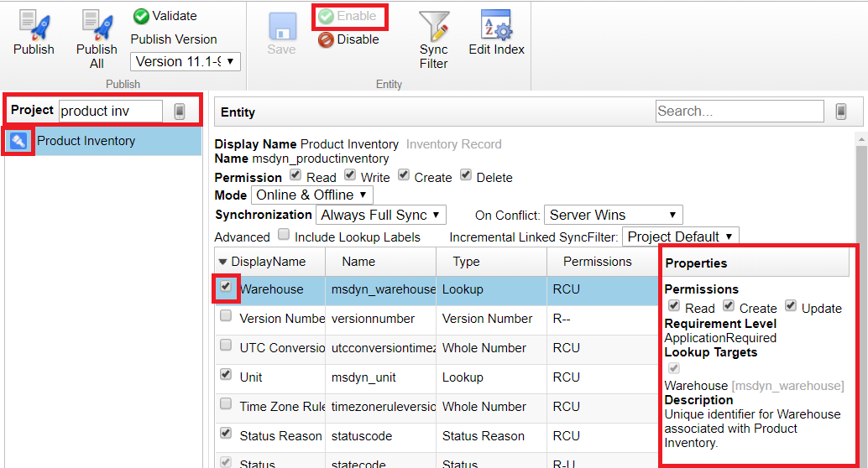The image size is (868, 468).
Task: Click the Publish rocket icon
Action: click(x=34, y=26)
